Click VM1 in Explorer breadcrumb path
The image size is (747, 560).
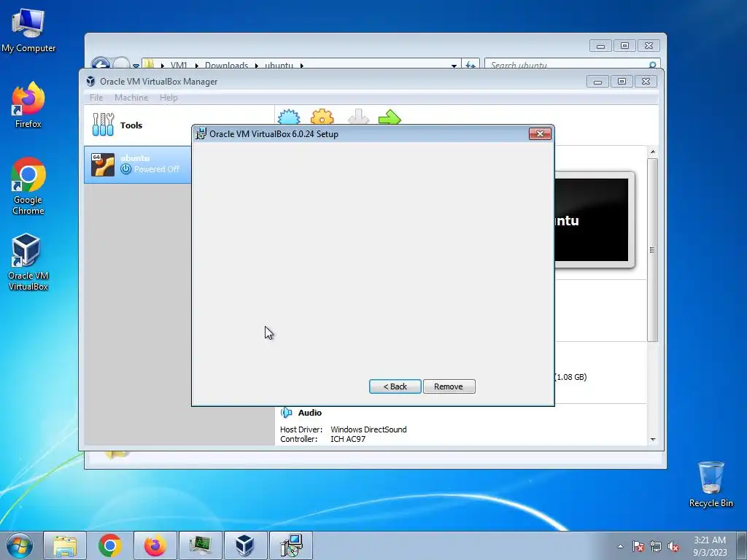click(x=179, y=65)
